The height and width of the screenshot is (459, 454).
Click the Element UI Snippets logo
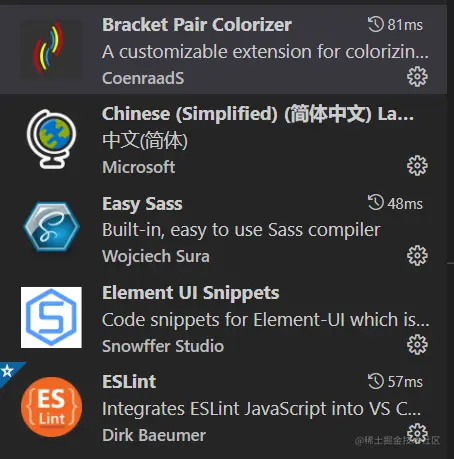point(51,317)
